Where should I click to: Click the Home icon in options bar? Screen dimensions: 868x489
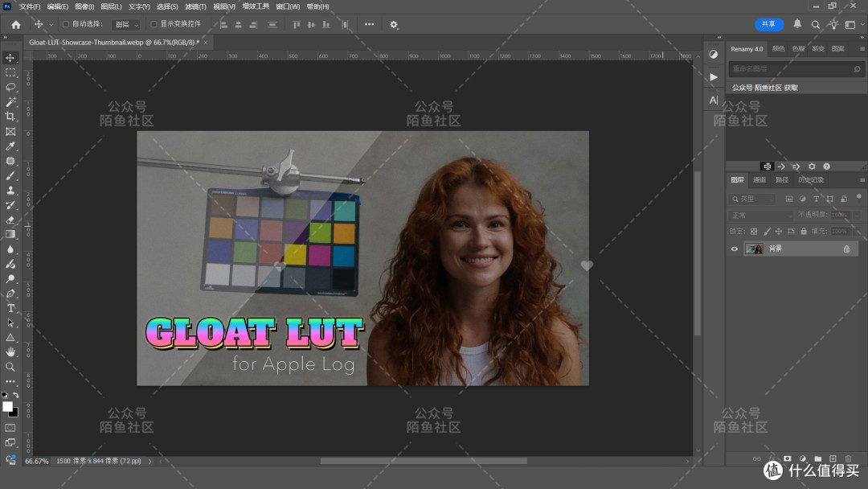pos(16,24)
